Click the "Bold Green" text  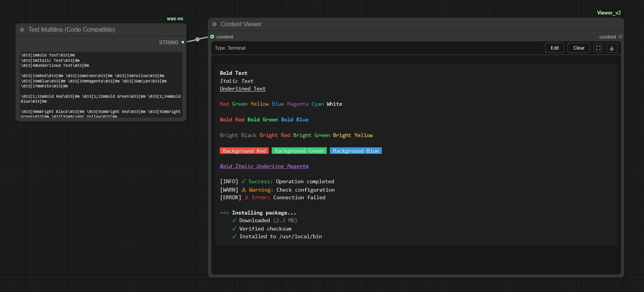pyautogui.click(x=263, y=119)
